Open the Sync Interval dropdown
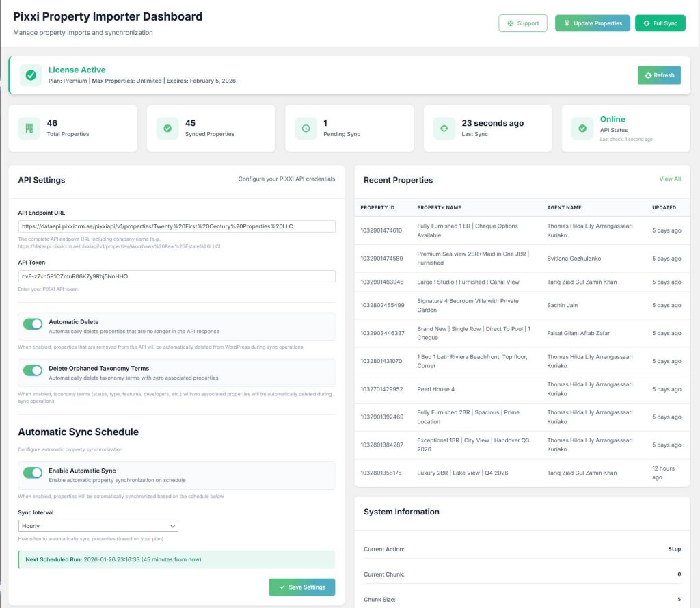Screen dimensions: 700x608 tap(98, 526)
